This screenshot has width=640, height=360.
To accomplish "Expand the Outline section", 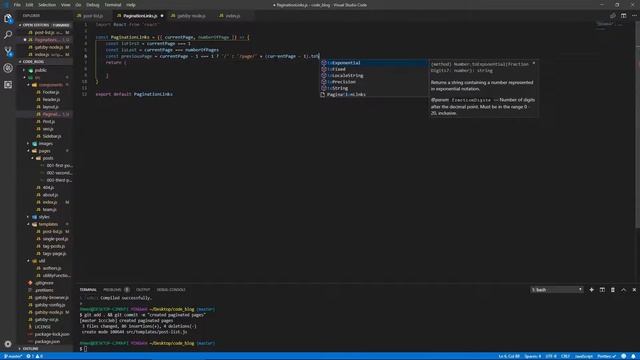I will click(44, 349).
